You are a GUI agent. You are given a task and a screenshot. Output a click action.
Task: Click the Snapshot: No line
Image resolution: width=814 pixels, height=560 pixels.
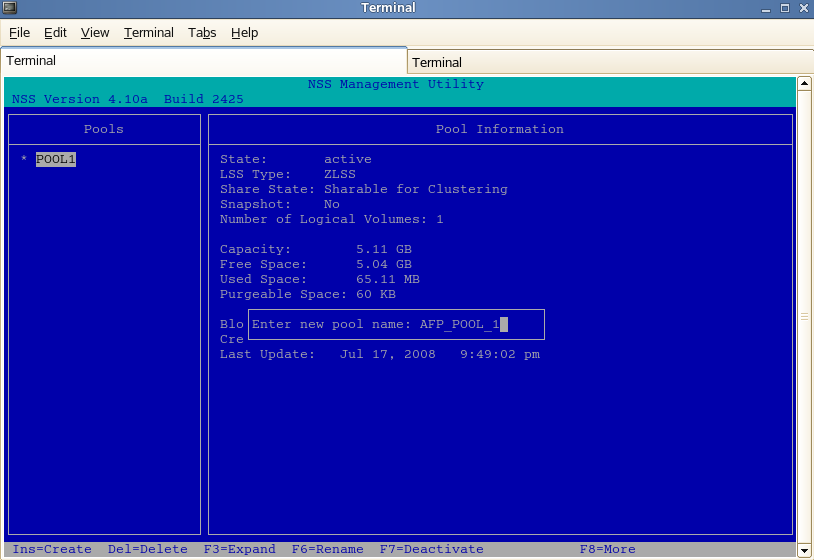click(279, 204)
